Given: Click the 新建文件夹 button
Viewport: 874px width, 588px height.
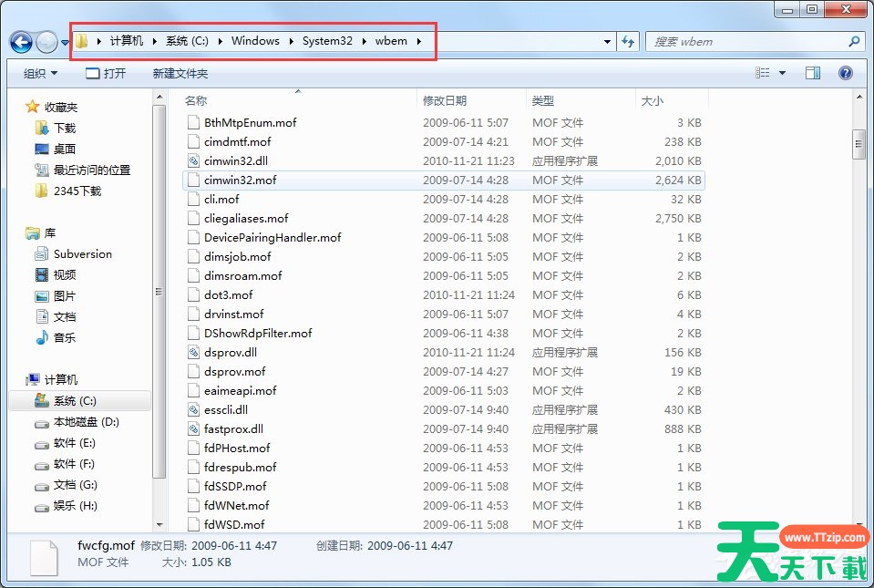Looking at the screenshot, I should pyautogui.click(x=180, y=73).
